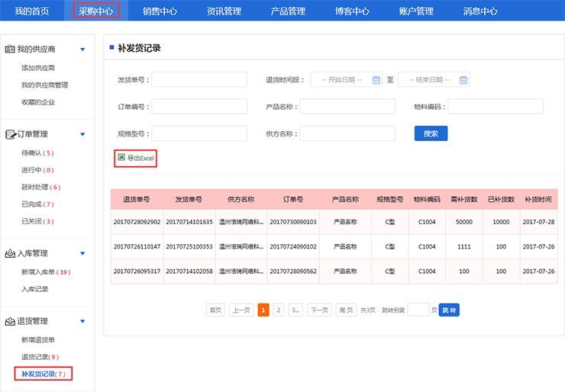565x392 pixels.
Task: Go to 上一页 in pagination
Action: tap(241, 310)
